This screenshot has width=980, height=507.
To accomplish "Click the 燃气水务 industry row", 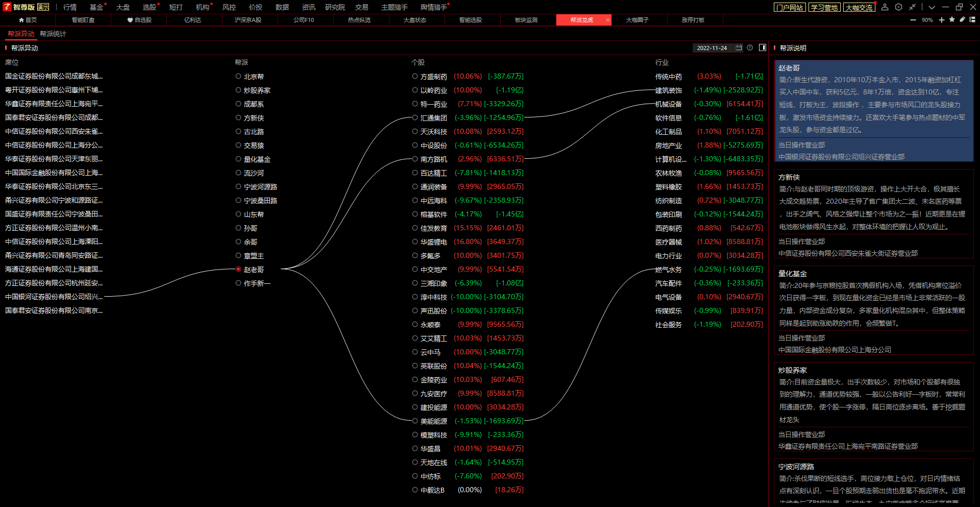I will [709, 270].
